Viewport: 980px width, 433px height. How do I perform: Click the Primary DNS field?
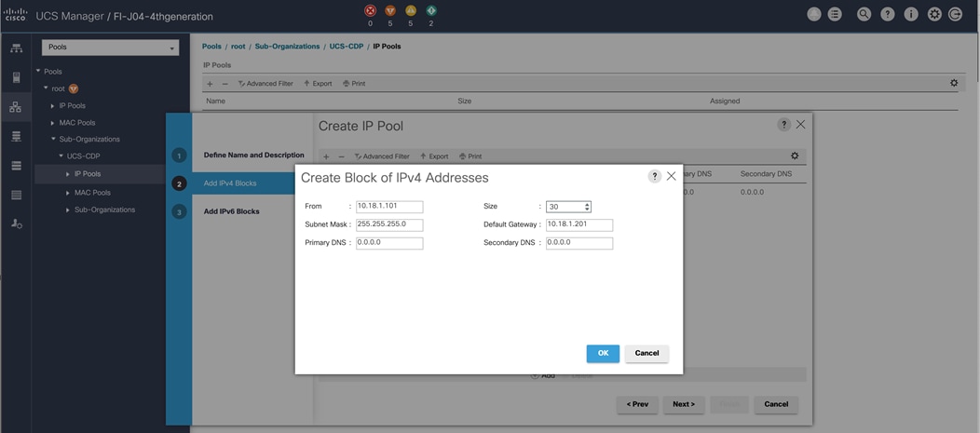coord(390,244)
